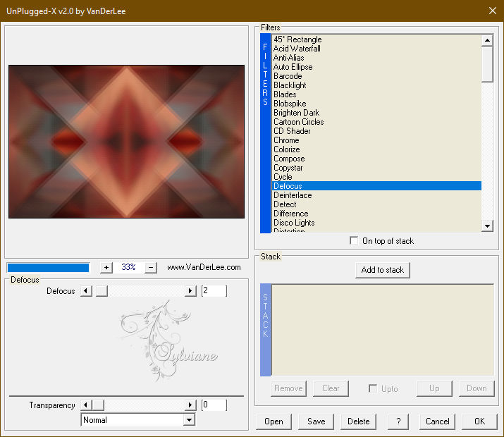Screen dimensions: 504x437
Task: Click the Defocus slider right arrow
Action: 190,291
